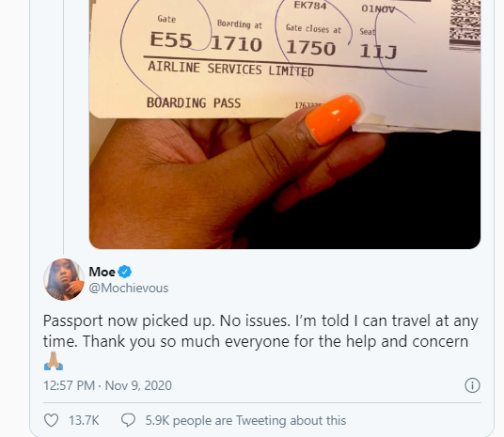Click 'AIRLINE SERVICES LIMITED' line in photo
The width and height of the screenshot is (504, 437).
point(230,70)
